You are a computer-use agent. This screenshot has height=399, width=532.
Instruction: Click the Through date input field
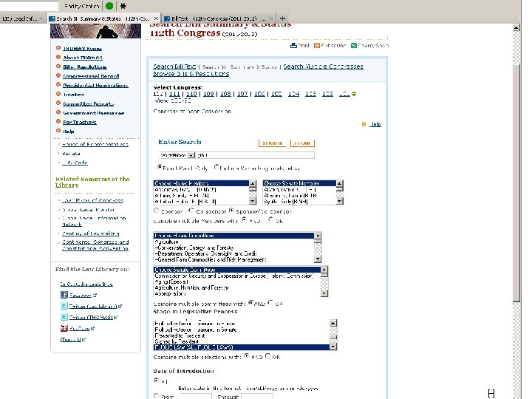(257, 396)
